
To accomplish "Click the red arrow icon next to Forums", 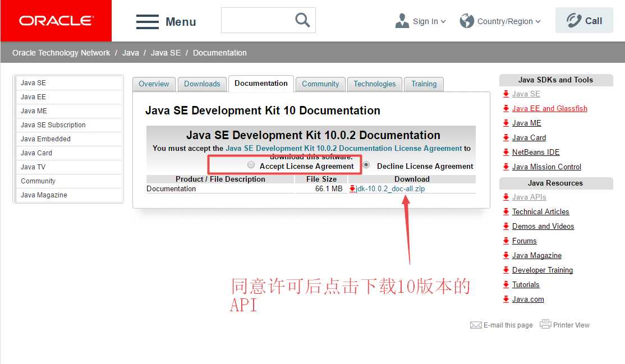I will tap(506, 241).
